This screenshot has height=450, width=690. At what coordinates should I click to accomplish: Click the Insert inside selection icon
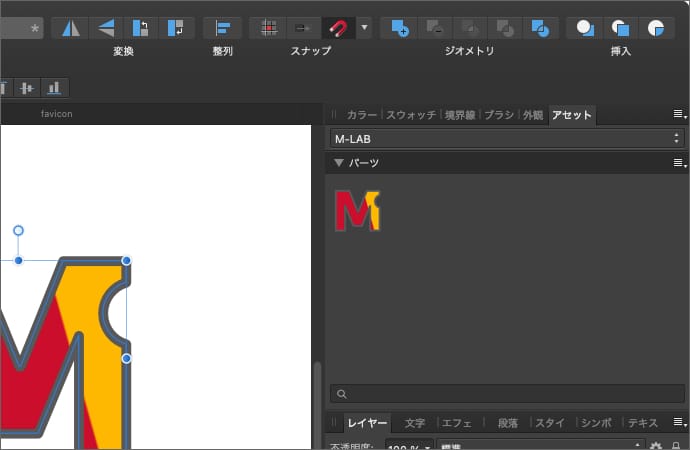pos(655,28)
